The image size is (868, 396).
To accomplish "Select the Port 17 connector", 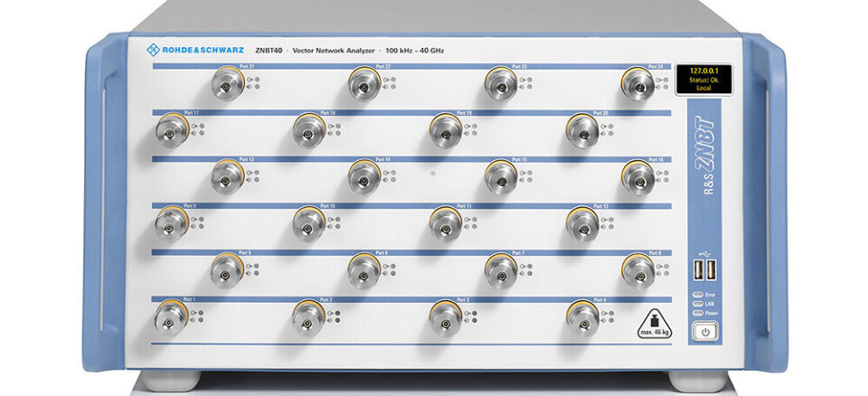I will [x=172, y=131].
